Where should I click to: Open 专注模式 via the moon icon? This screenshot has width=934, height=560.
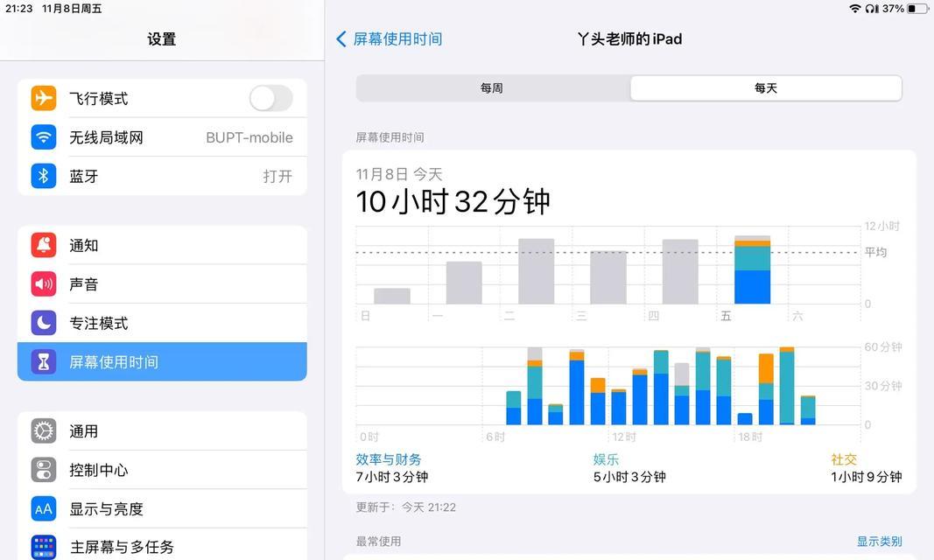tap(43, 323)
